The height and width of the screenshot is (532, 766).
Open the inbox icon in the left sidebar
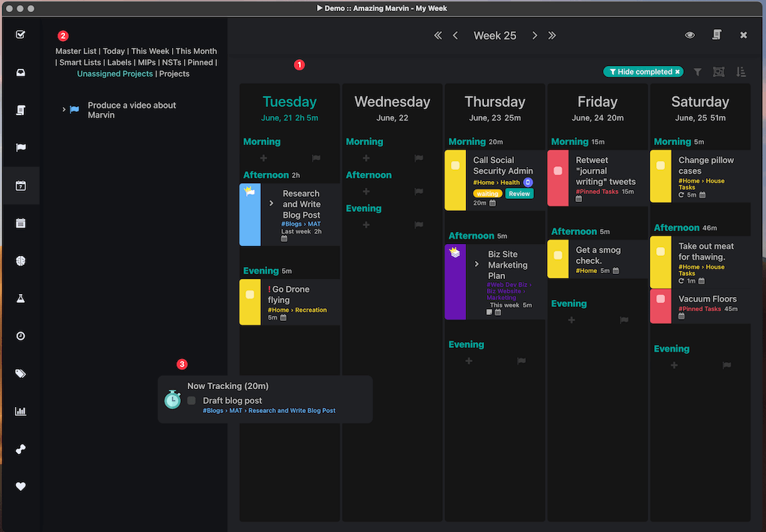(21, 73)
